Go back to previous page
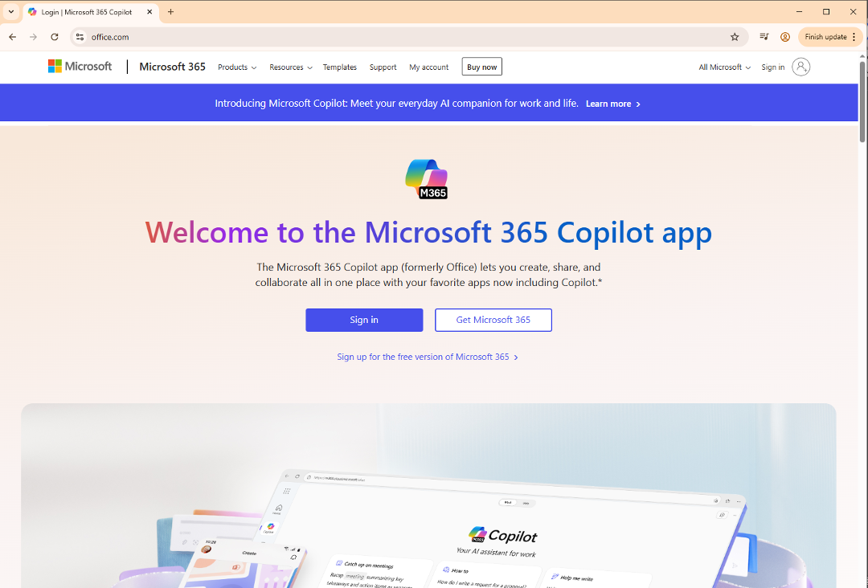 tap(12, 37)
